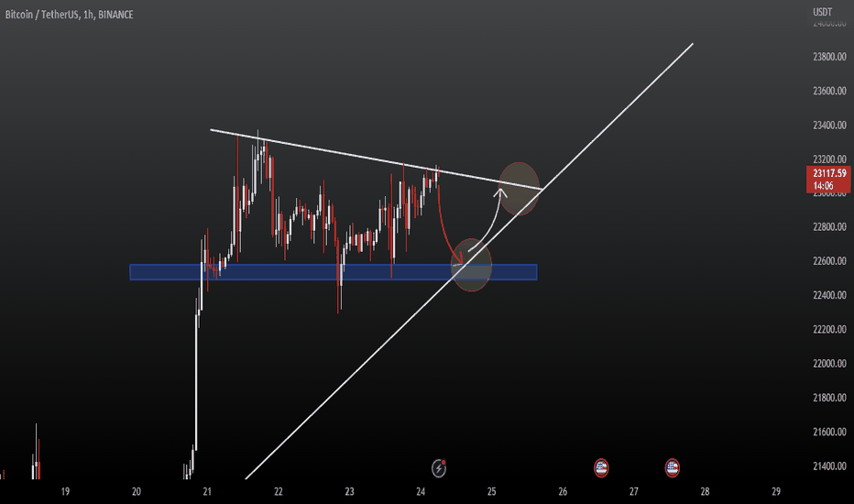Click the Bitcoin / TetherUS symbol title
Viewport: 854px width, 504px height.
click(x=69, y=15)
